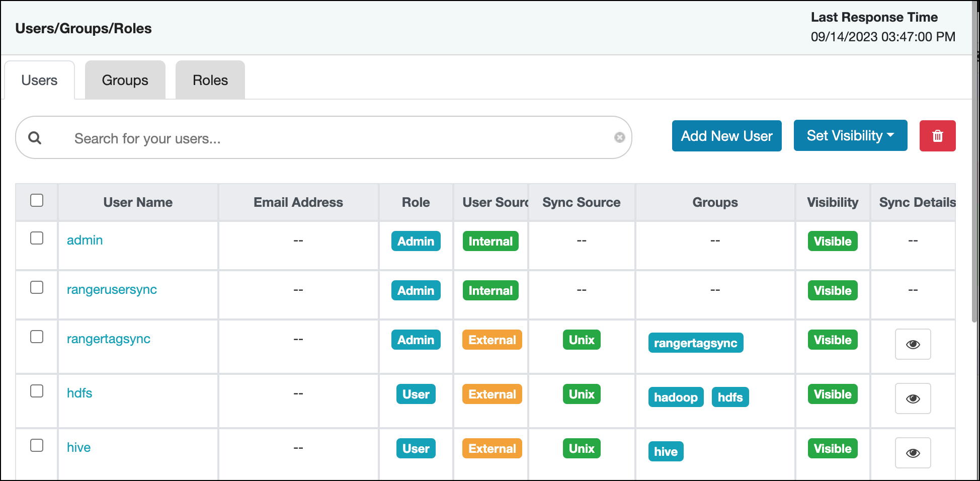The height and width of the screenshot is (481, 980).
Task: Switch to the Roles tab
Action: [210, 79]
